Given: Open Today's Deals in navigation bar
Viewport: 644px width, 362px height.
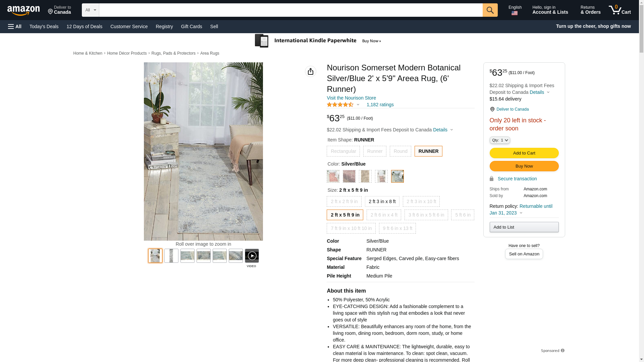Looking at the screenshot, I should 44,26.
